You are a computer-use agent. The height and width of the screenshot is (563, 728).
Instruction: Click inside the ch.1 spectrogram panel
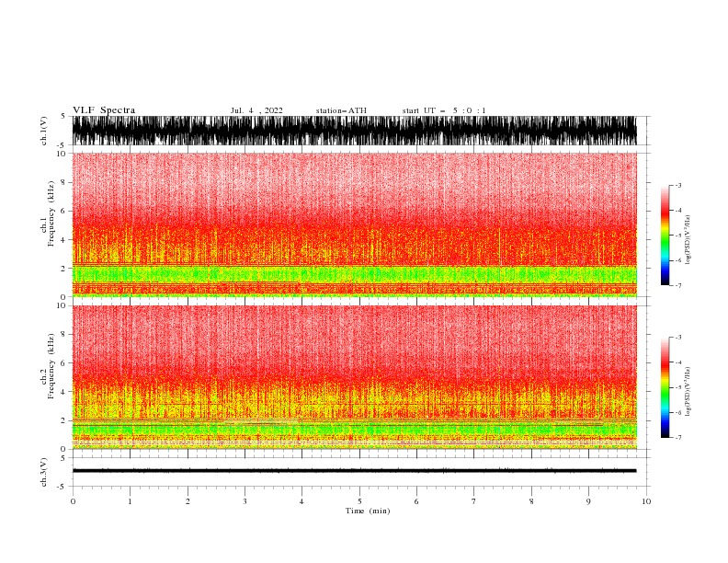(x=354, y=224)
